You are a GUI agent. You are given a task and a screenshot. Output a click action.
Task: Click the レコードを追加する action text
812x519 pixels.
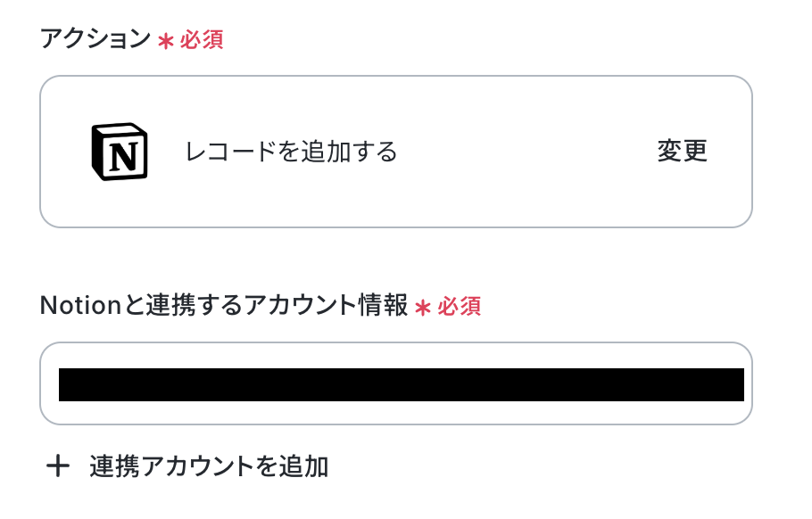click(x=291, y=152)
